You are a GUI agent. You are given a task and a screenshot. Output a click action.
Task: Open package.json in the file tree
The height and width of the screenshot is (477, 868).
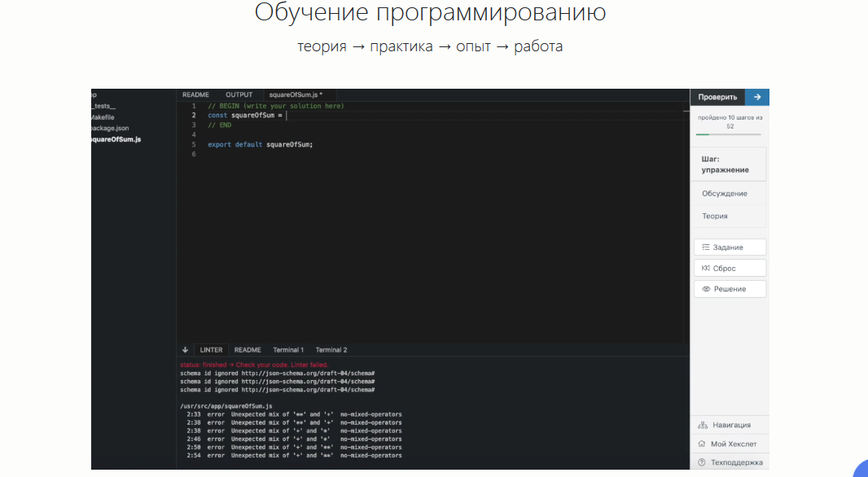(110, 128)
